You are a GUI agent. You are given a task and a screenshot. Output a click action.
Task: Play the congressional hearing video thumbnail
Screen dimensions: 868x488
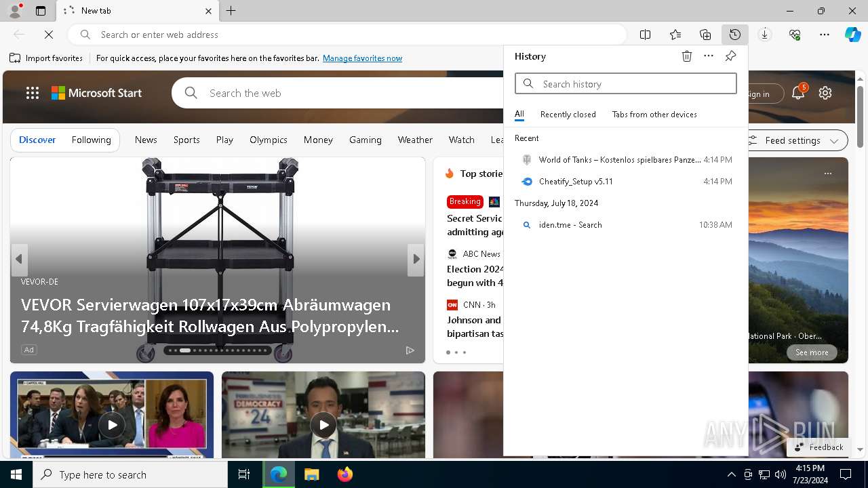click(x=112, y=425)
